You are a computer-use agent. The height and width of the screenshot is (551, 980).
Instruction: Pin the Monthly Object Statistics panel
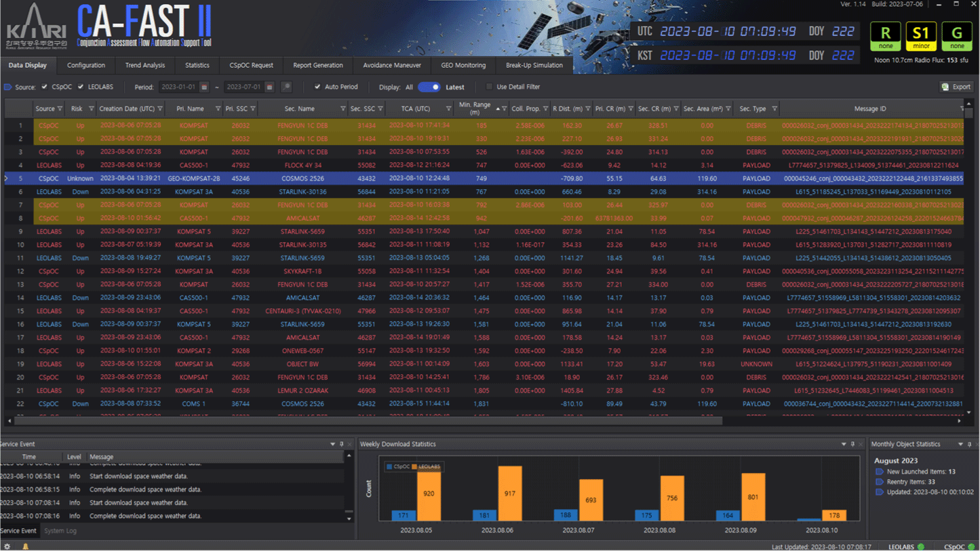[x=970, y=444]
